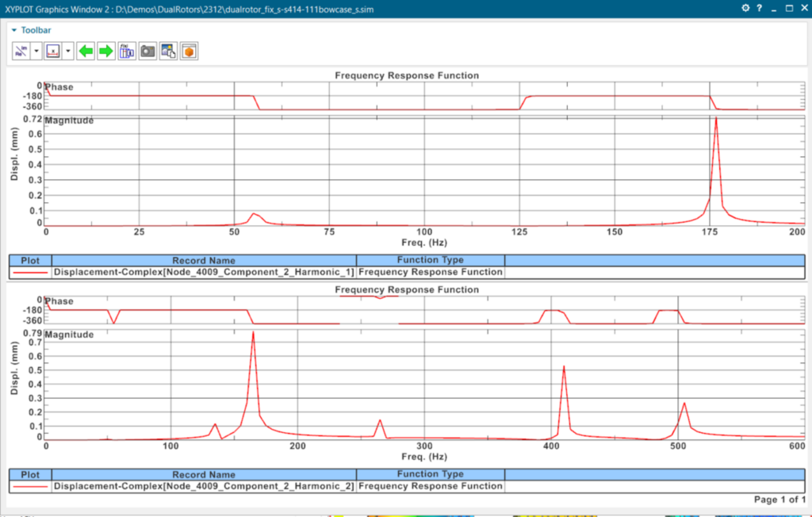The image size is (812, 517).
Task: Capture plot image with camera icon
Action: point(147,52)
